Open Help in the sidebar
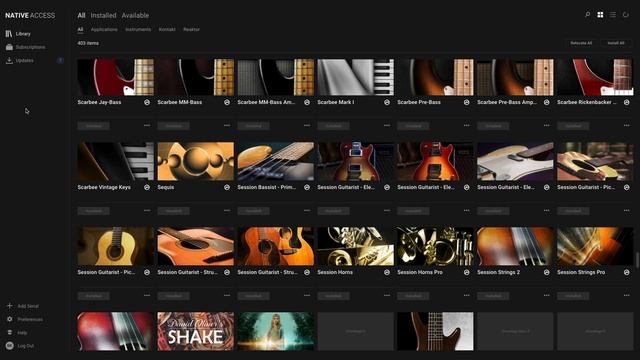Screen dimensions: 640x360 click(x=17, y=333)
